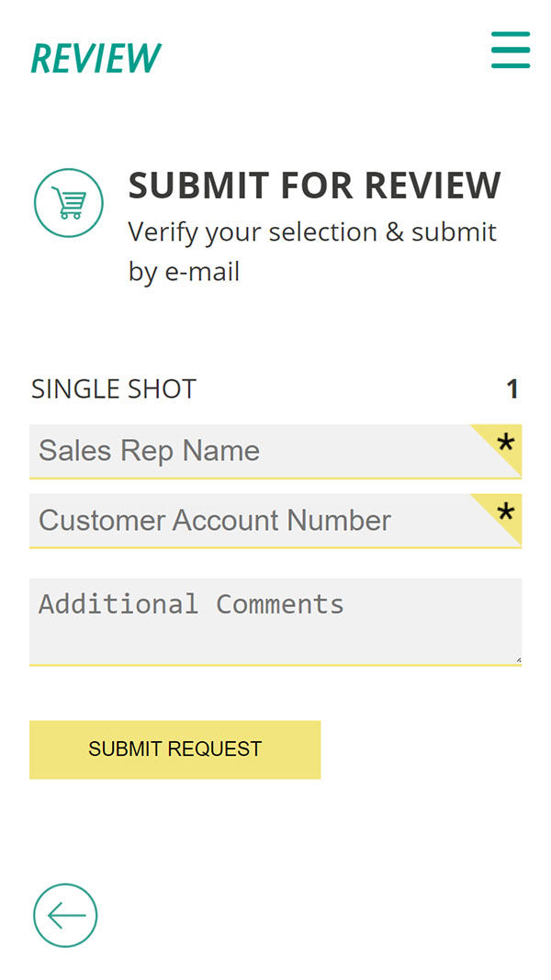
Task: Click the 'Customer Account Number' placeholder text
Action: click(x=215, y=521)
